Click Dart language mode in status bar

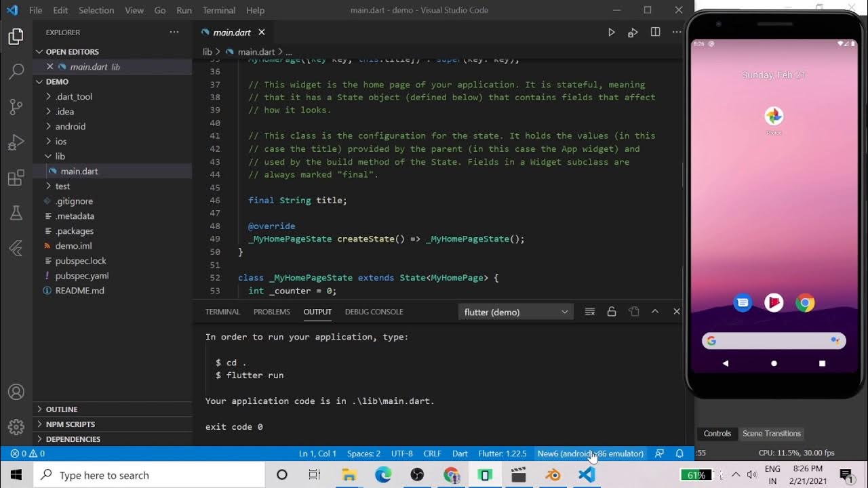[460, 453]
